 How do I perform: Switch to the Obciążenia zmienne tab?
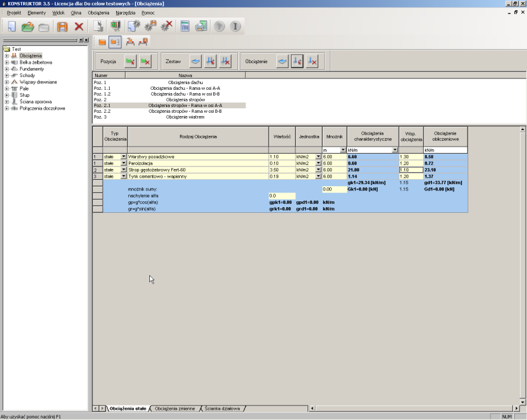pos(175,409)
